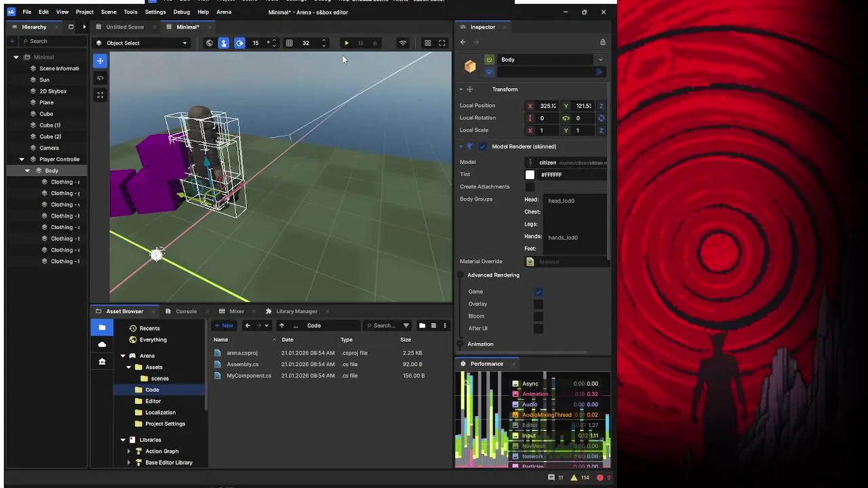Go back in Inspector history

point(463,42)
